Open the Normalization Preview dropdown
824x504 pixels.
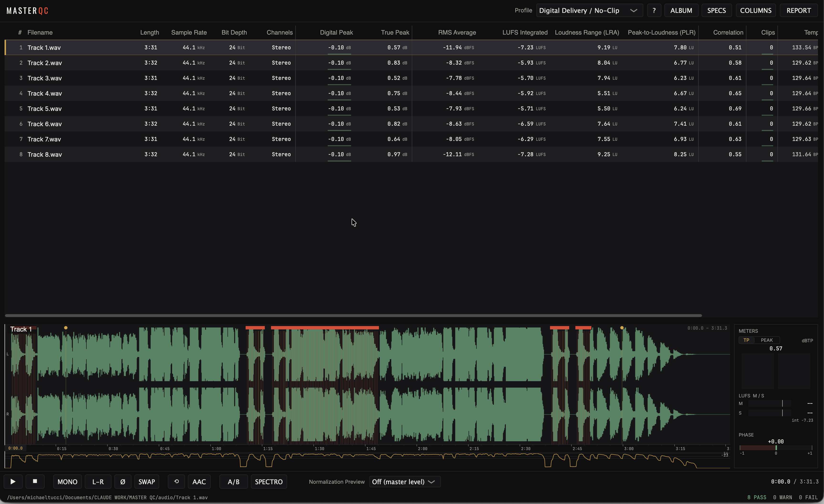click(405, 482)
